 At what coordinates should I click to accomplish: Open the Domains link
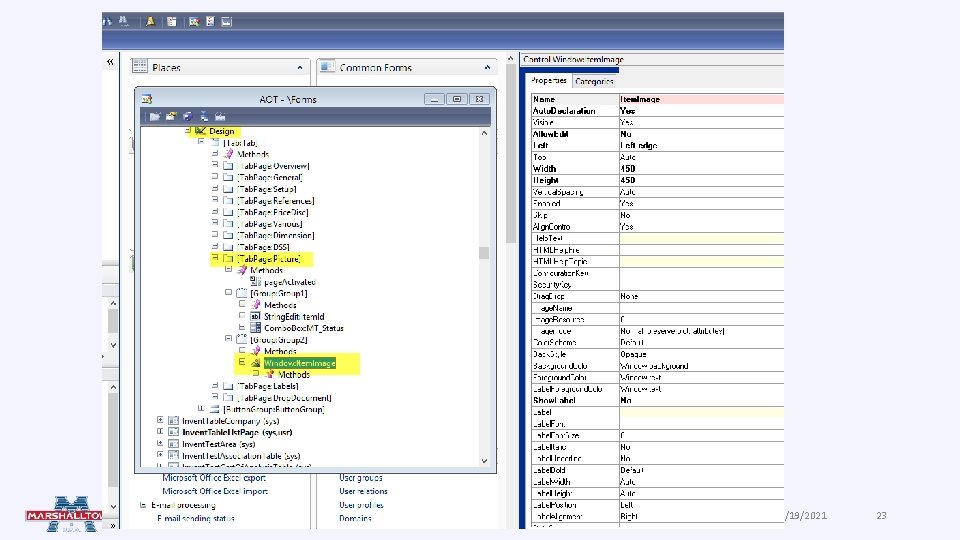(x=355, y=518)
